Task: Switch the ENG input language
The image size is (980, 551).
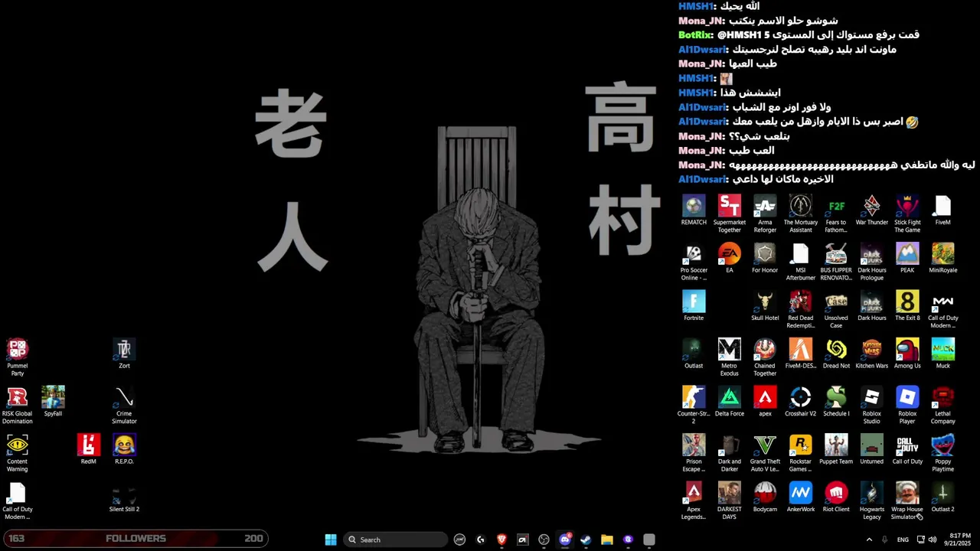Action: [x=903, y=540]
